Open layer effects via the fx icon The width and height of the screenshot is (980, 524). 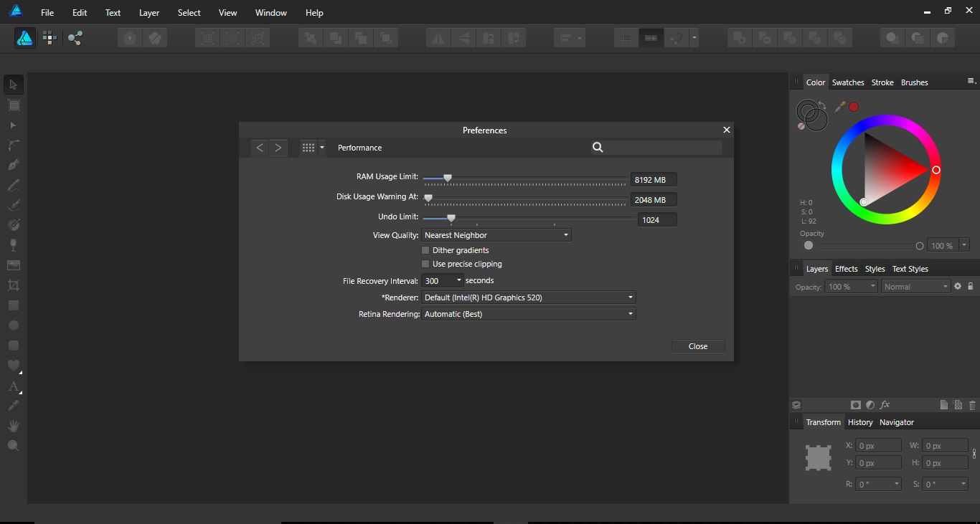pos(885,404)
